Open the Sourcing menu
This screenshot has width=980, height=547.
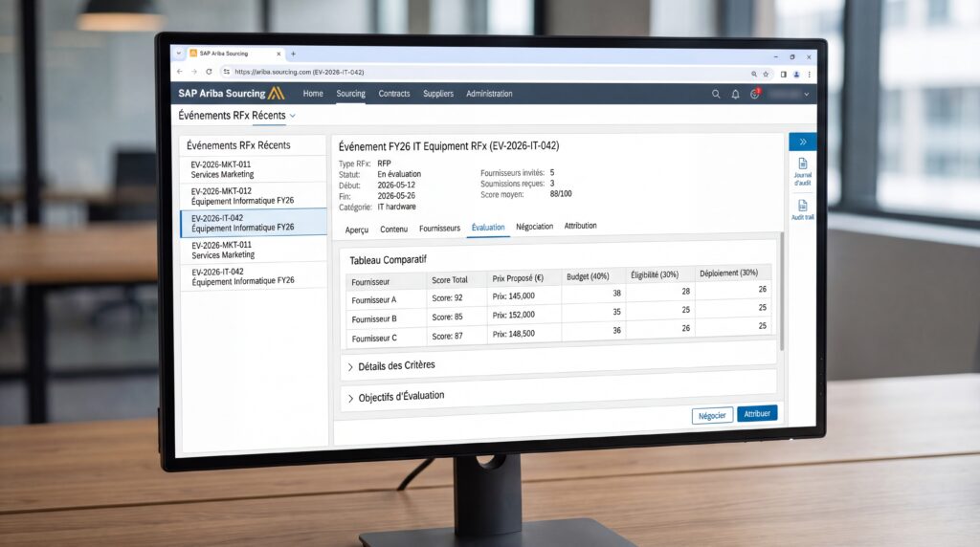(350, 93)
